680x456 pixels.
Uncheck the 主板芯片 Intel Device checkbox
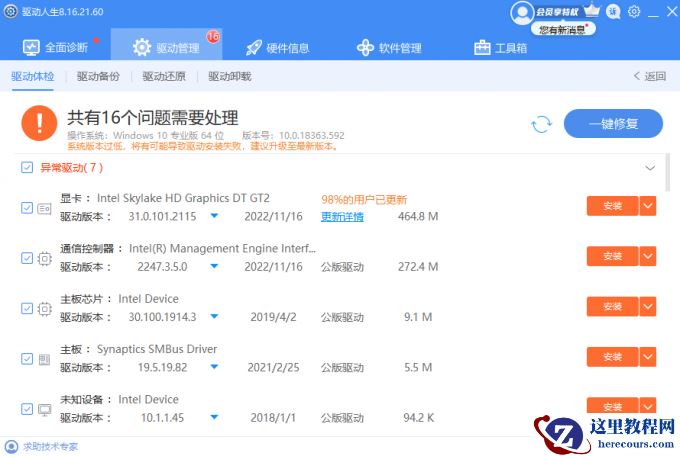(27, 308)
